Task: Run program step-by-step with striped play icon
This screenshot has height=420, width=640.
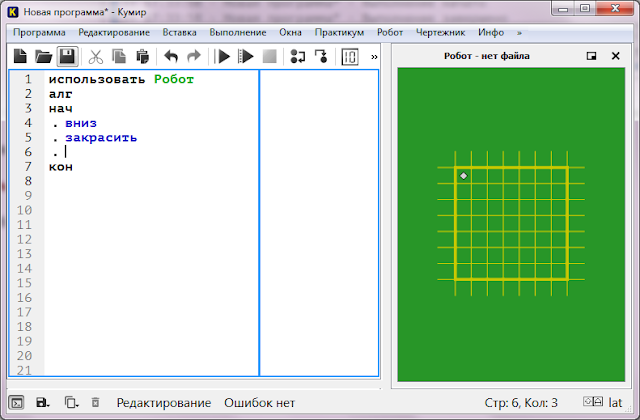Action: (246, 56)
